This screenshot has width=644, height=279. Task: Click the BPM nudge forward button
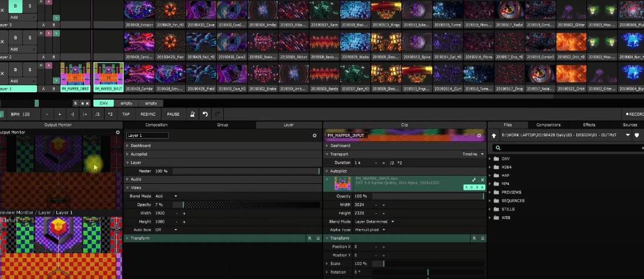[85, 114]
